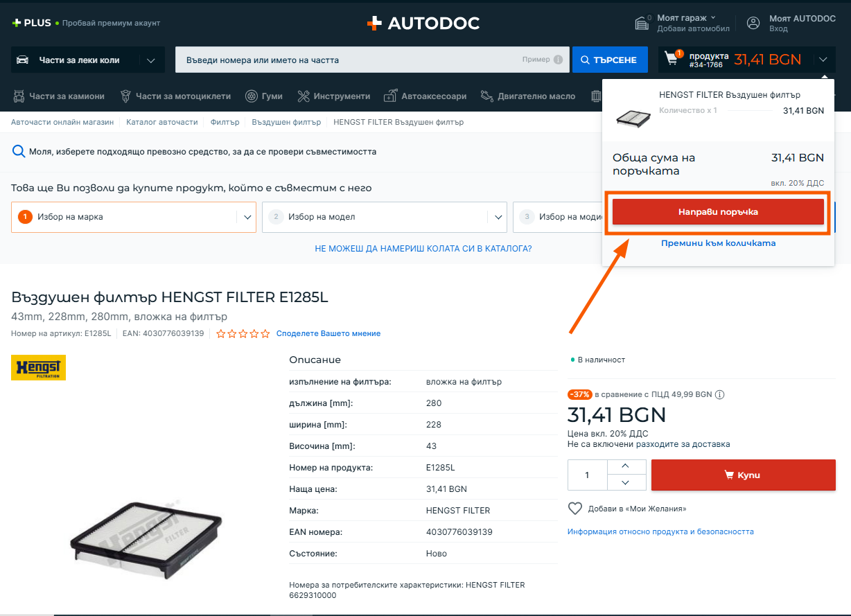
Task: Click the My Garage icon
Action: (642, 23)
